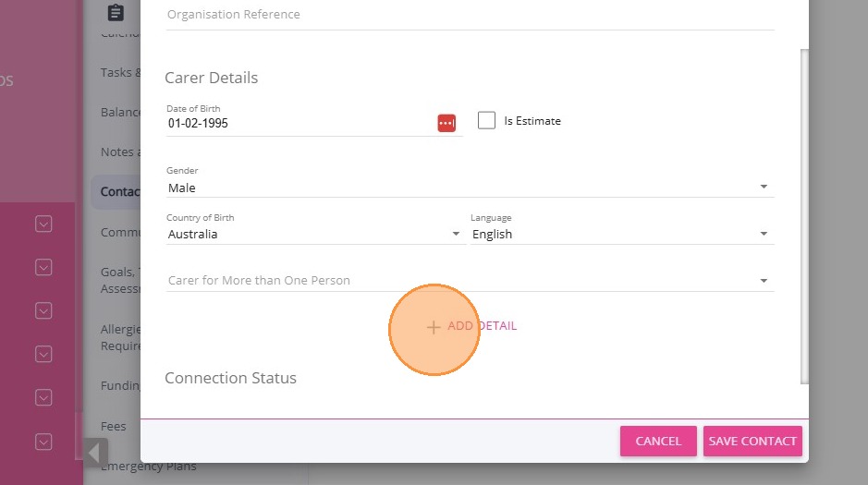Expand the bottommost chevron in the pink sidebar
Image resolution: width=868 pixels, height=485 pixels.
point(43,442)
